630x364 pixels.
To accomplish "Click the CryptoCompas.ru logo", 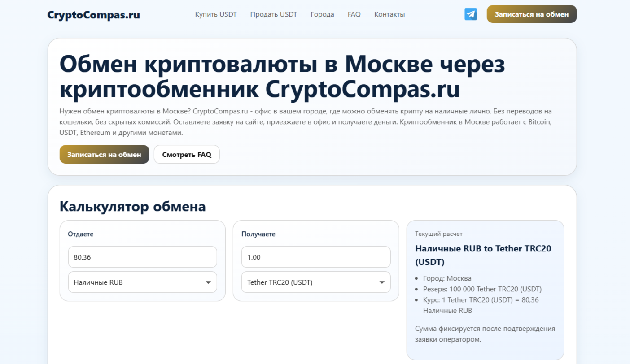I will coord(93,15).
